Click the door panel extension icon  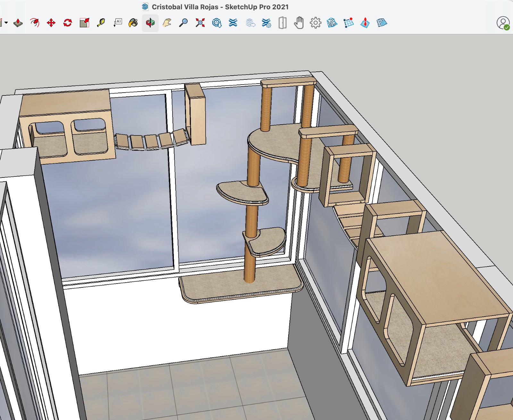282,23
